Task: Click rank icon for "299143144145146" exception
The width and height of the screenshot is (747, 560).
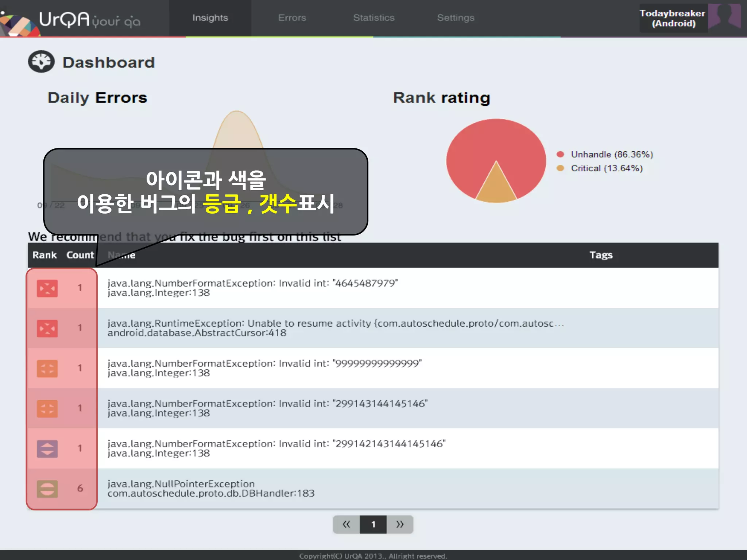Action: pos(47,408)
